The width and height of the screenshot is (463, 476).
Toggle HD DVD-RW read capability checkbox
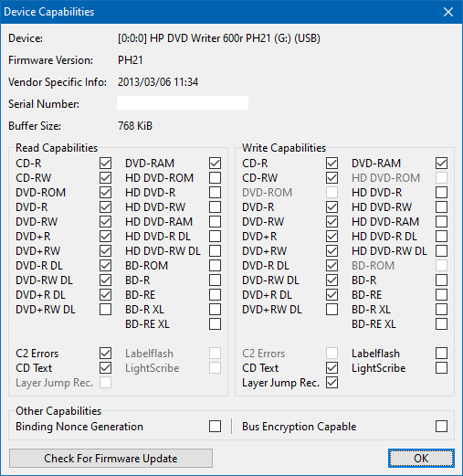click(x=215, y=206)
